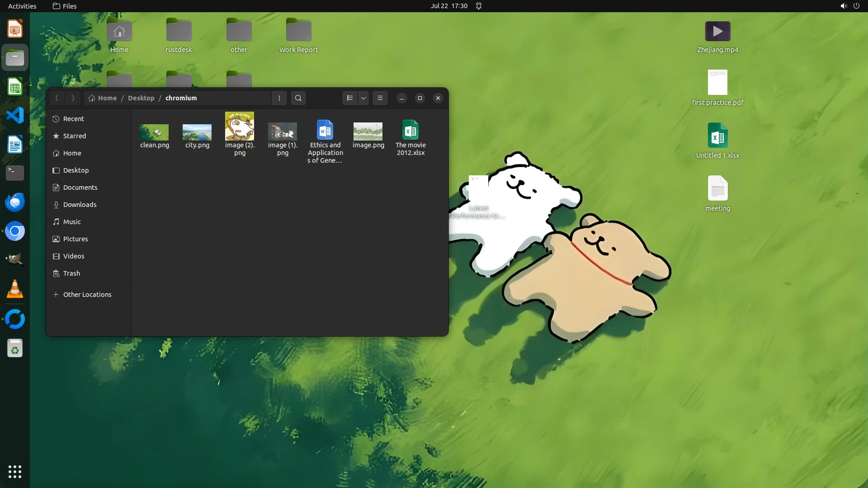The height and width of the screenshot is (488, 868).
Task: Select Desktop in the path bar
Action: point(141,98)
